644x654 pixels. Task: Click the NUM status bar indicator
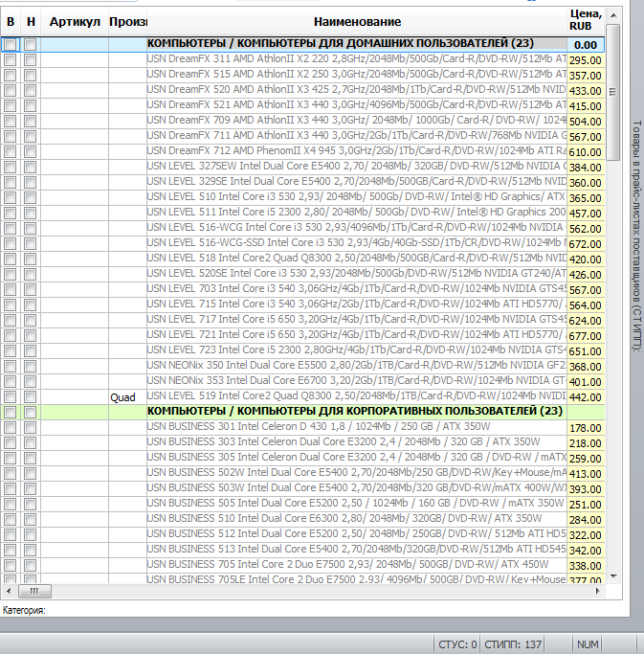click(x=588, y=644)
